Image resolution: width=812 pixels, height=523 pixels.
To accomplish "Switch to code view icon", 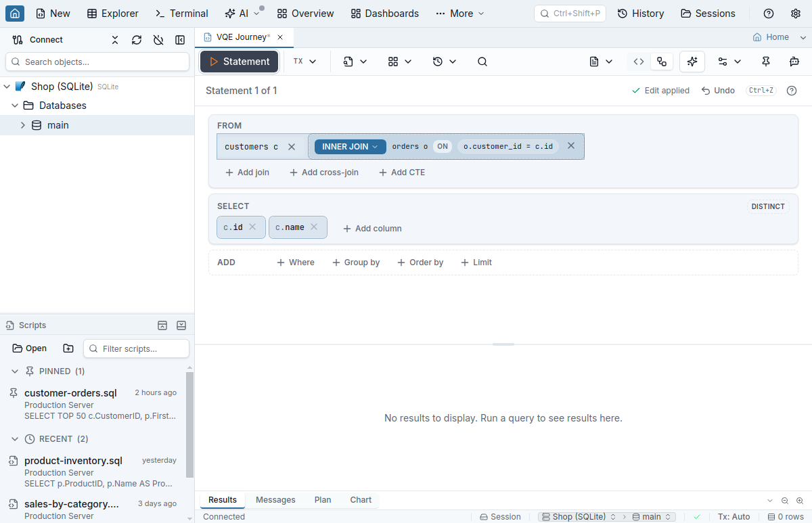I will tap(639, 62).
